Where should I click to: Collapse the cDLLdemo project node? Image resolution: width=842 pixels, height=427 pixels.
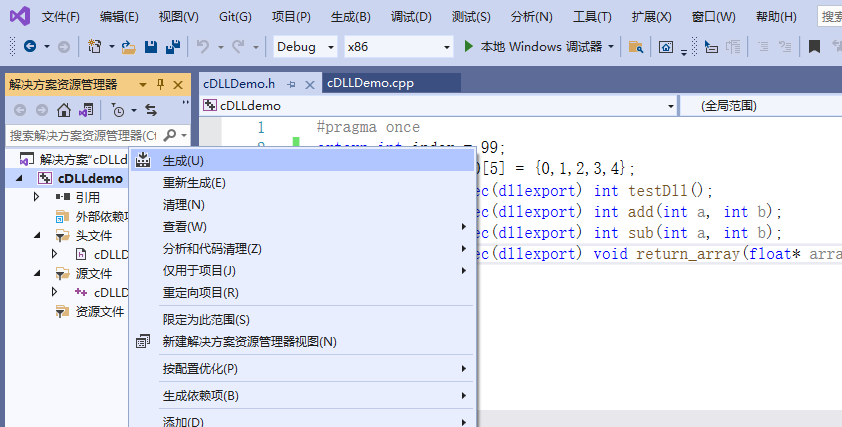(x=20, y=178)
